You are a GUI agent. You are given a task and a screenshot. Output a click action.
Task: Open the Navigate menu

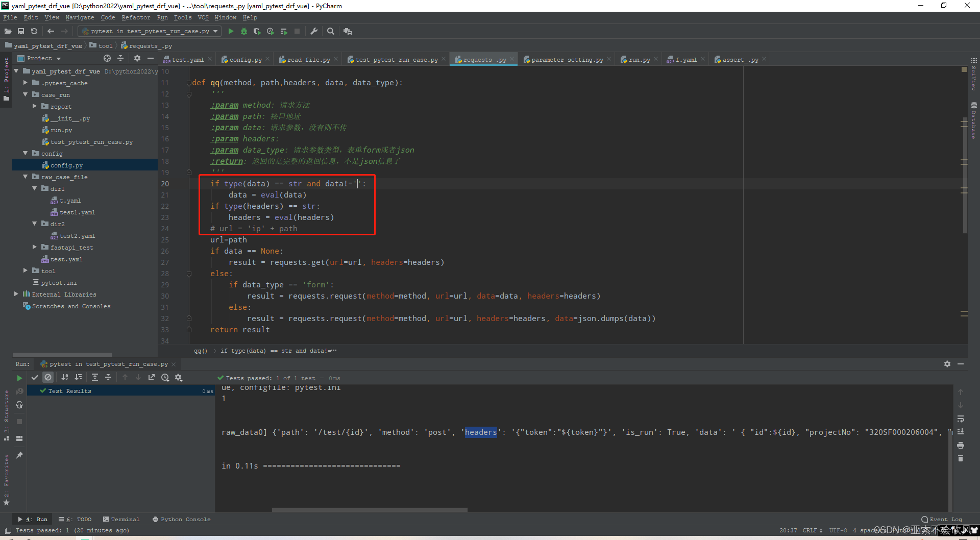click(x=80, y=17)
